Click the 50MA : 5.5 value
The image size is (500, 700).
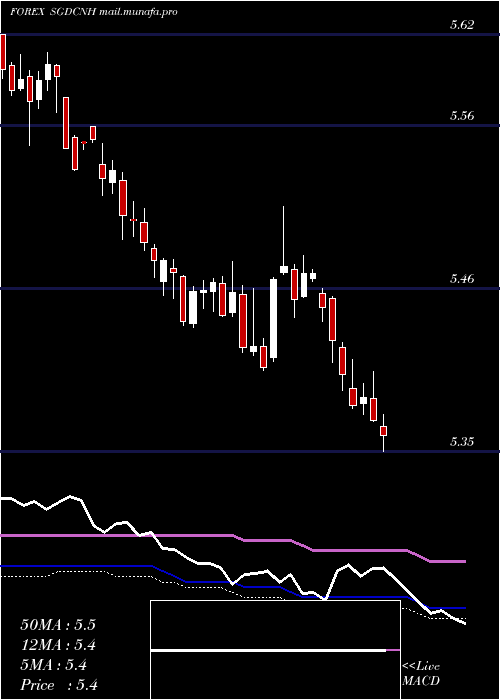click(x=58, y=625)
